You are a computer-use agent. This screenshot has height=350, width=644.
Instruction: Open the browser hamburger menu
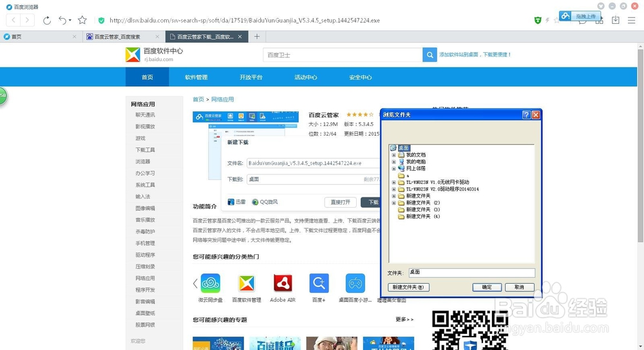[x=631, y=20]
